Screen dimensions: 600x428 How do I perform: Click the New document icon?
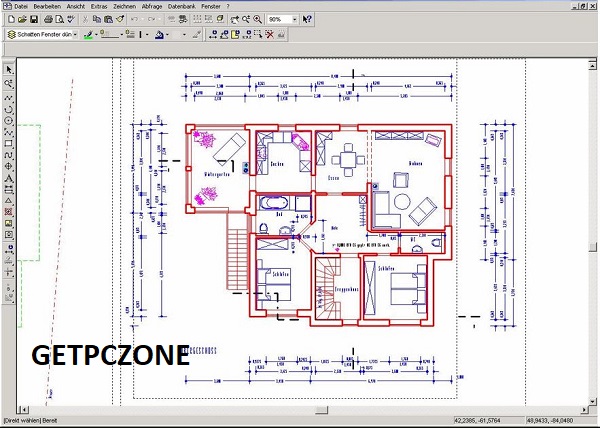(x=9, y=19)
